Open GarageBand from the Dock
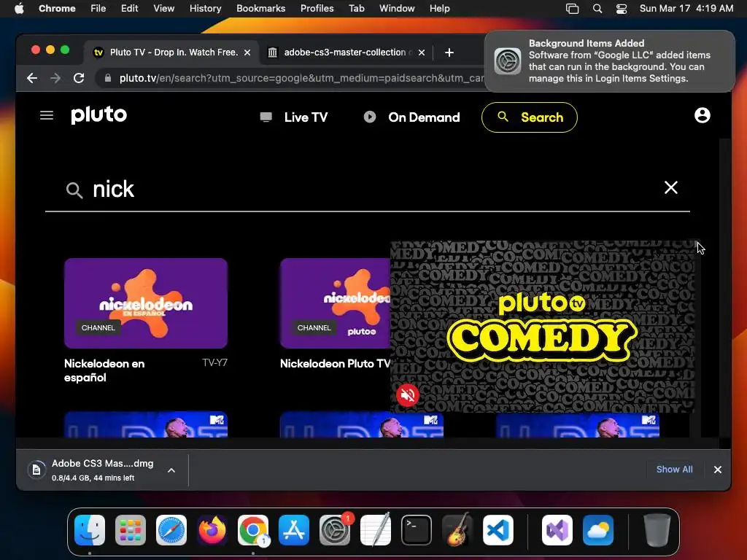This screenshot has height=560, width=747. point(457,530)
